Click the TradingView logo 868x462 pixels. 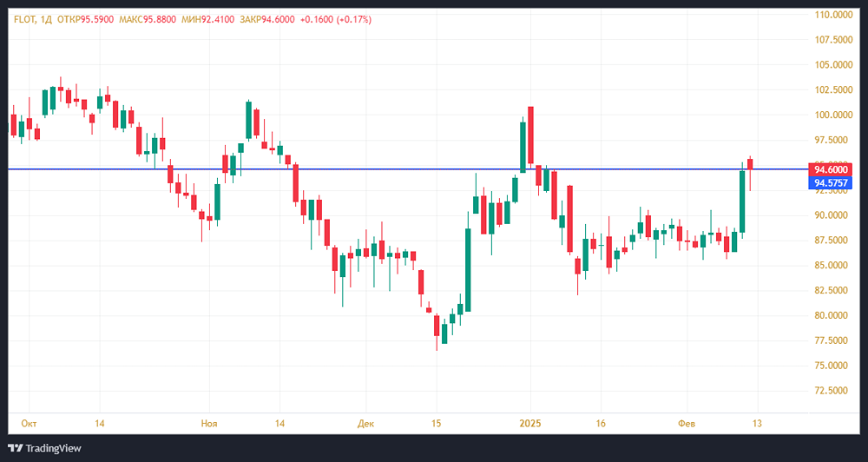coord(44,448)
